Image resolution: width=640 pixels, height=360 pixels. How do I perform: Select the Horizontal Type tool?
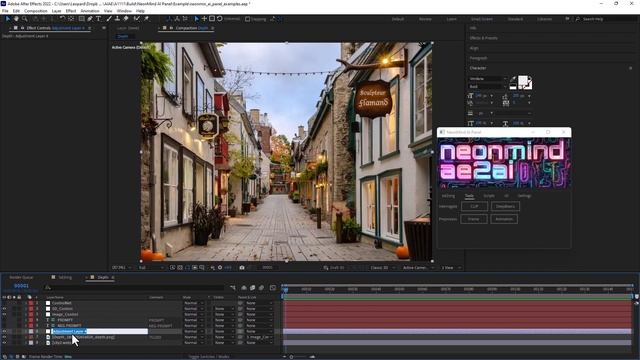[98, 19]
